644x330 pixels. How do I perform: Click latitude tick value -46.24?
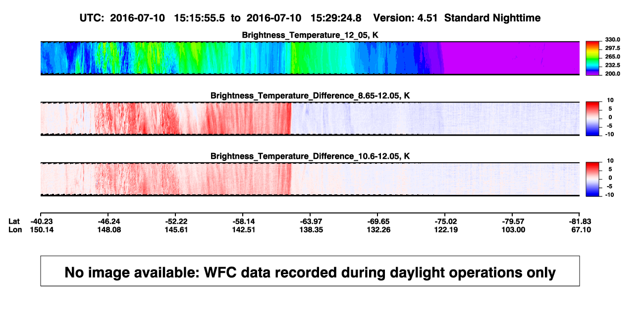(x=108, y=221)
